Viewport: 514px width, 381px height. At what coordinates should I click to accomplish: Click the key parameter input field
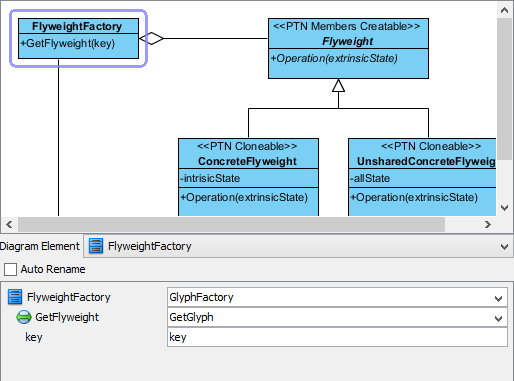(337, 337)
